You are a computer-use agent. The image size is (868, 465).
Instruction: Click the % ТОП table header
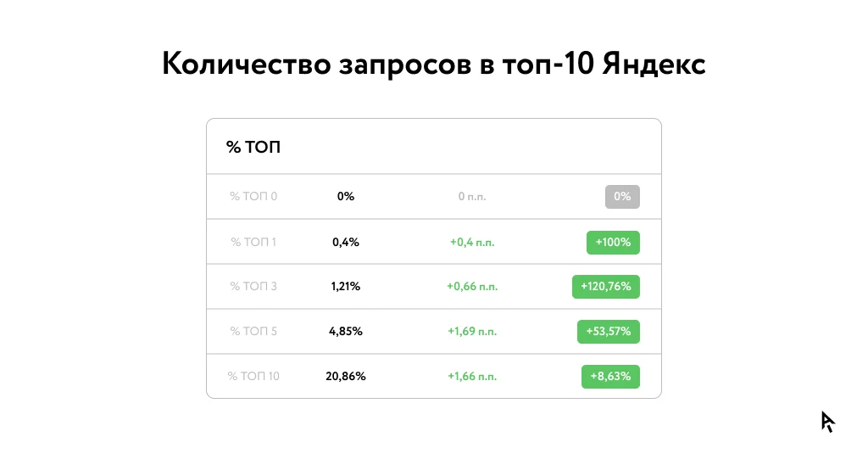click(253, 148)
